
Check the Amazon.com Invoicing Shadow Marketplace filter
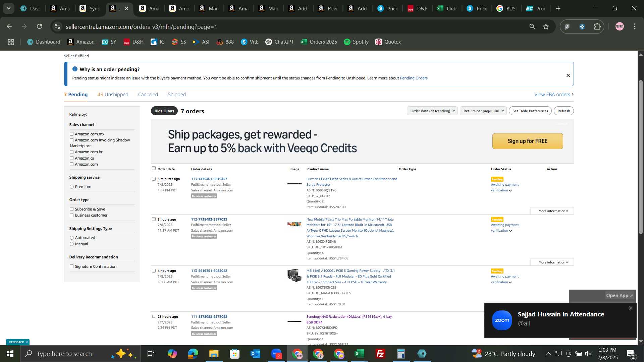click(71, 140)
